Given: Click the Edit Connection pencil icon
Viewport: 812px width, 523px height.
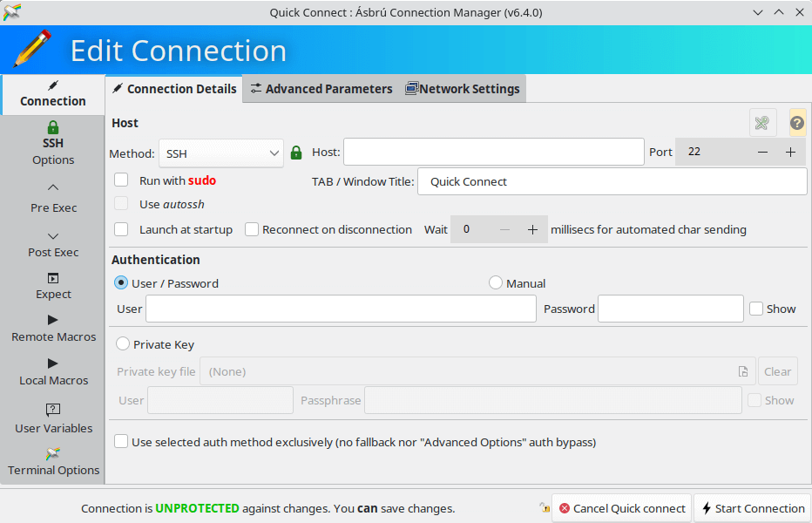Looking at the screenshot, I should pyautogui.click(x=32, y=49).
